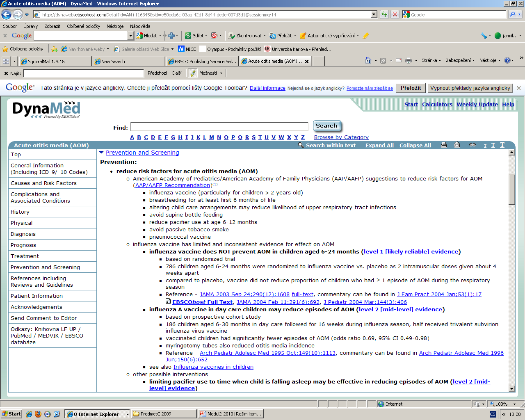525x420 pixels.
Task: Collapse the Prevention and Screening section triangle
Action: 101,152
